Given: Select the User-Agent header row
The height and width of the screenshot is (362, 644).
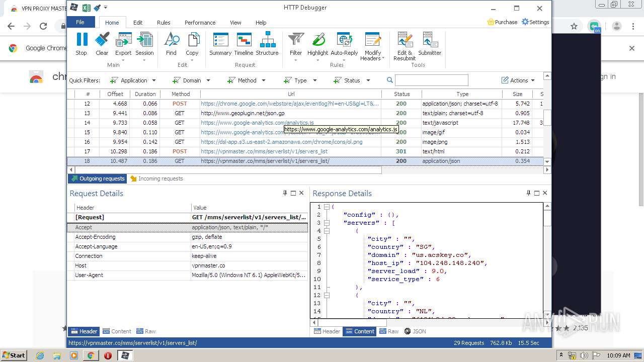Looking at the screenshot, I should coord(187,276).
